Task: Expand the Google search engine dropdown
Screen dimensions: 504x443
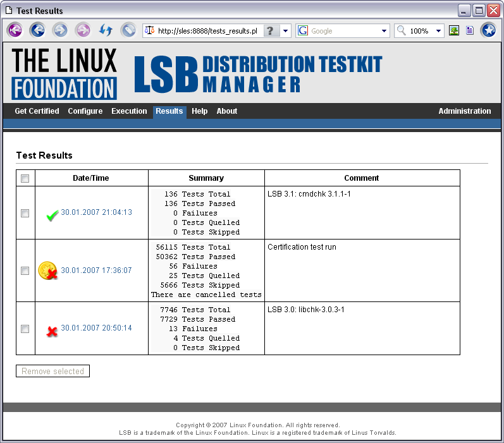Action: [384, 31]
